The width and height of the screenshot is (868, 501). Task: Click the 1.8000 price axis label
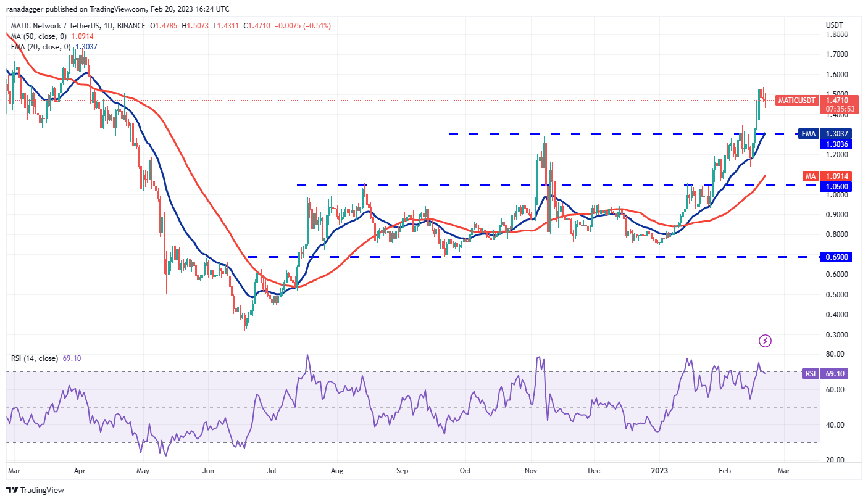pyautogui.click(x=837, y=35)
